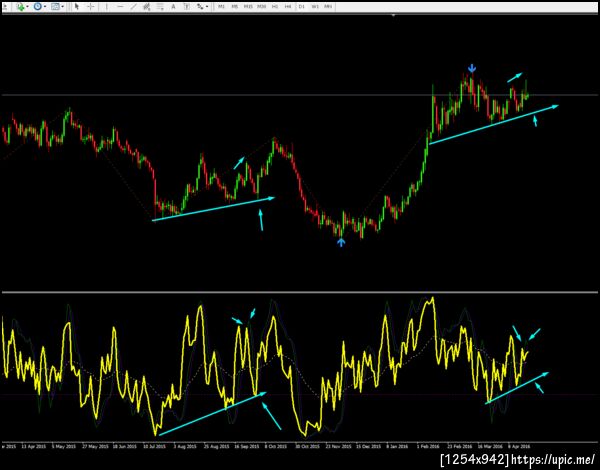Select the crosshair tool

point(91,7)
